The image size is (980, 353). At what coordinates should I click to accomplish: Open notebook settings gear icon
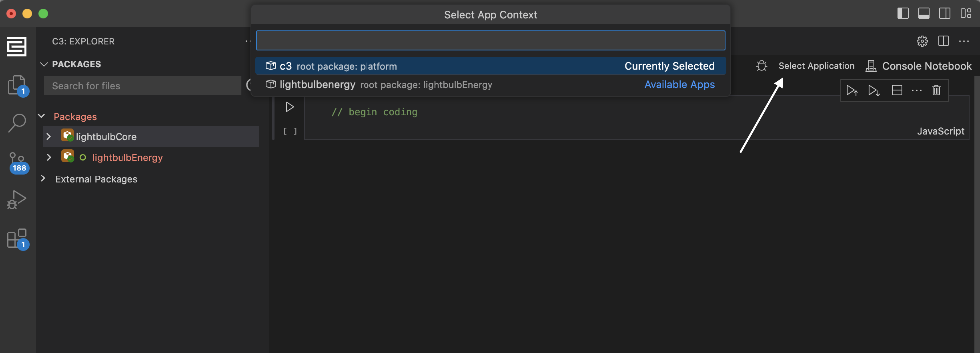click(x=922, y=41)
